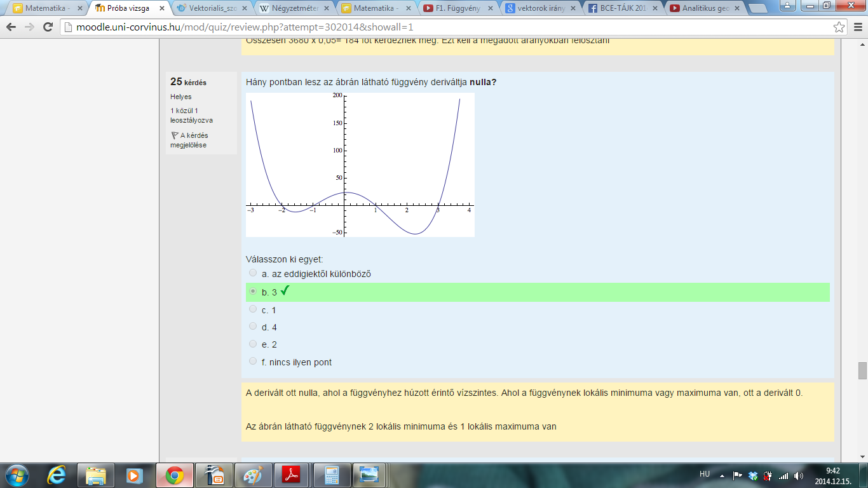Switch to the Négyzetméter Wikipedia tab
The image size is (868, 488).
pyautogui.click(x=294, y=8)
